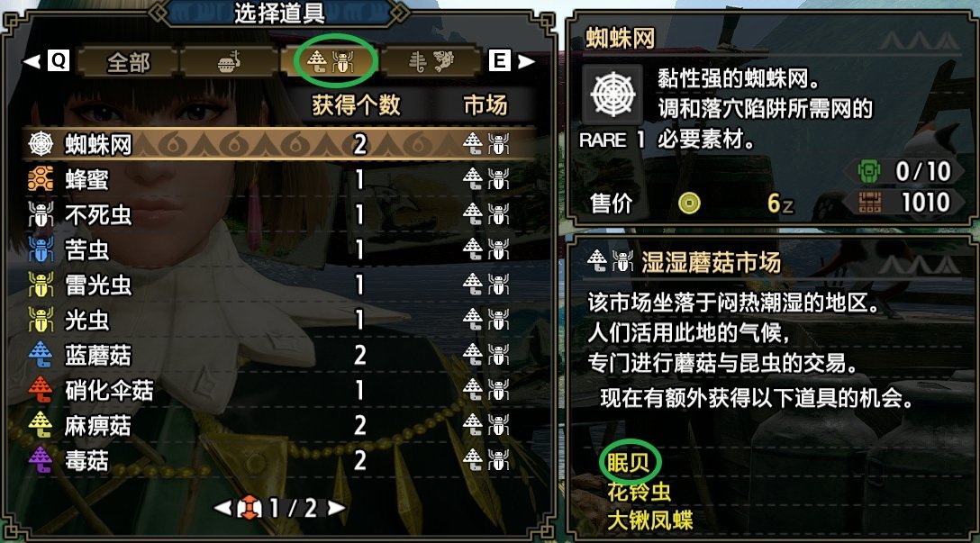980x543 pixels.
Task: Click the honeycomb icon for 蜂蜜
Action: click(x=41, y=179)
